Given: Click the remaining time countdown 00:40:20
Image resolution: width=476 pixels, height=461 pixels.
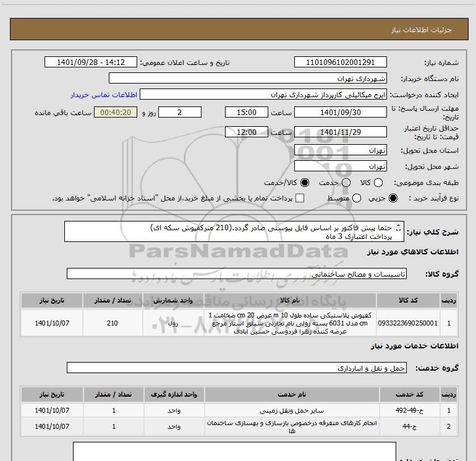Looking at the screenshot, I should (116, 112).
